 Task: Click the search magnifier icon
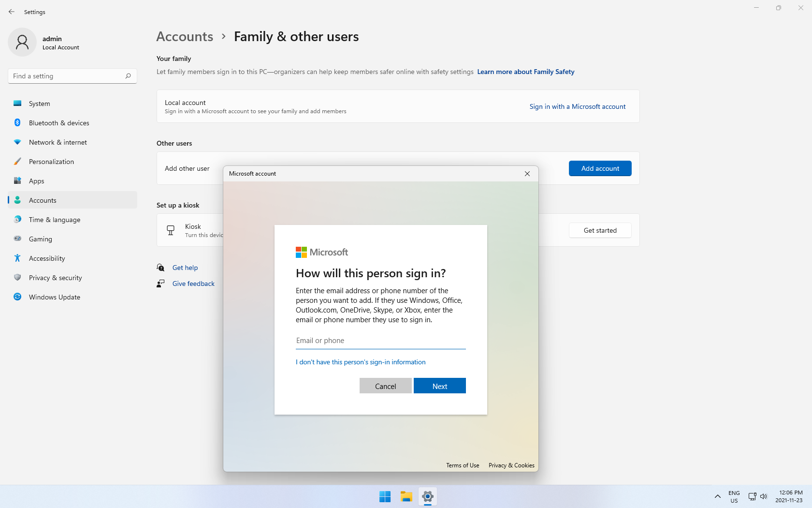[x=128, y=76]
